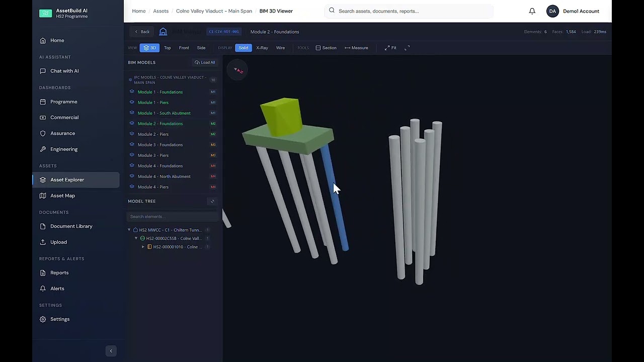Screen dimensions: 644x362
Task: Click the search magnifier icon
Action: (332, 11)
